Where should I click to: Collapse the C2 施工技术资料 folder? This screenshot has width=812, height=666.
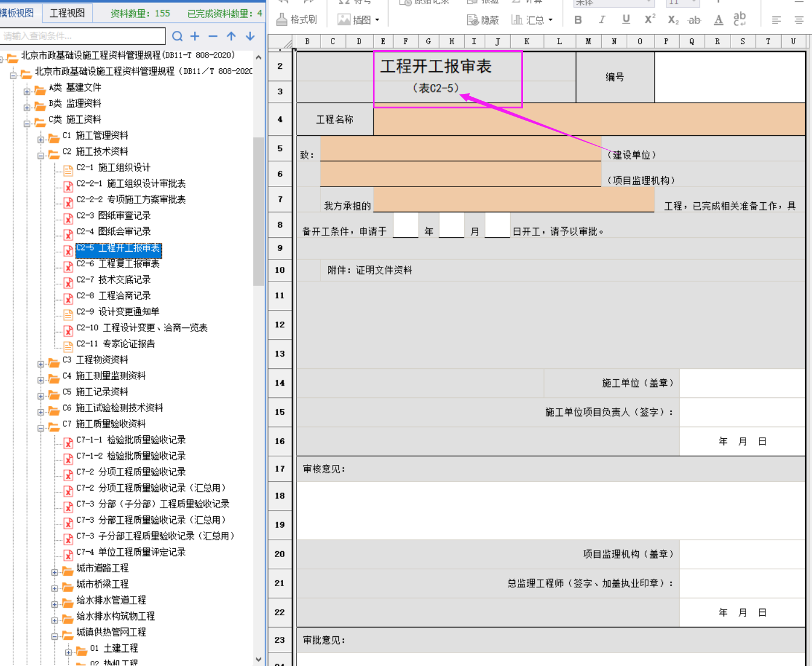[x=41, y=156]
